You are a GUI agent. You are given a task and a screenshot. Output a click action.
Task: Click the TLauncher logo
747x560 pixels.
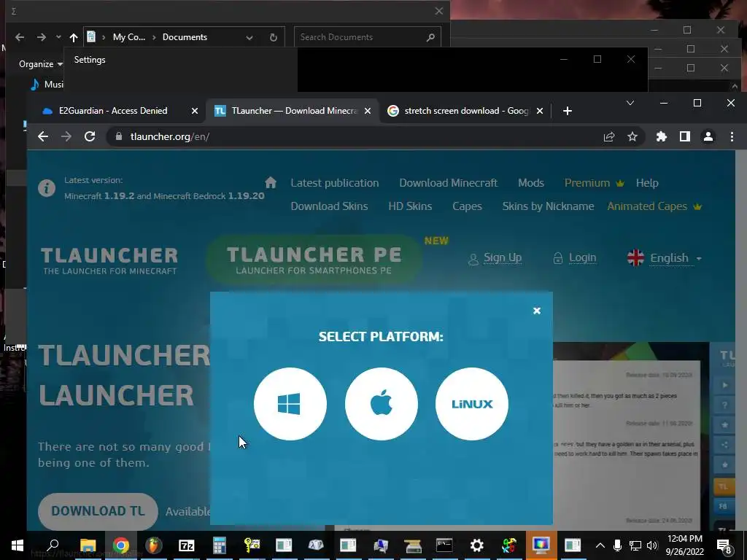coord(109,260)
